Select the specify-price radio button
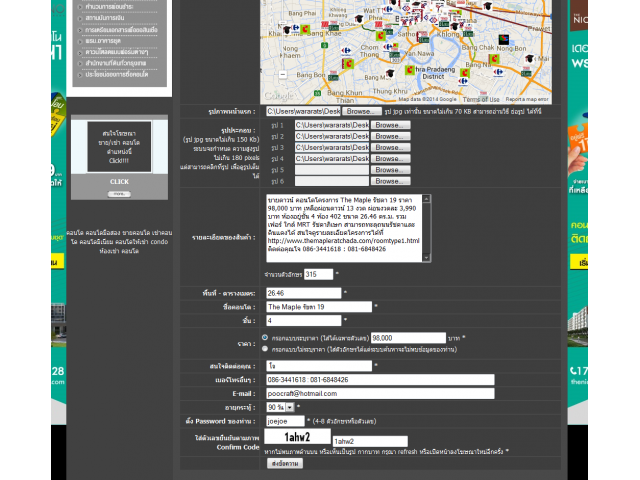The width and height of the screenshot is (640, 480). pos(264,338)
